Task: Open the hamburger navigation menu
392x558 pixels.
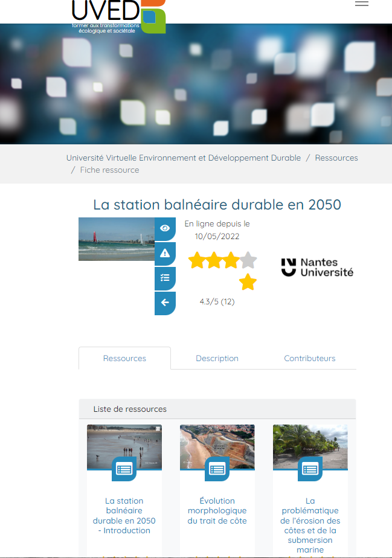Action: [x=362, y=4]
